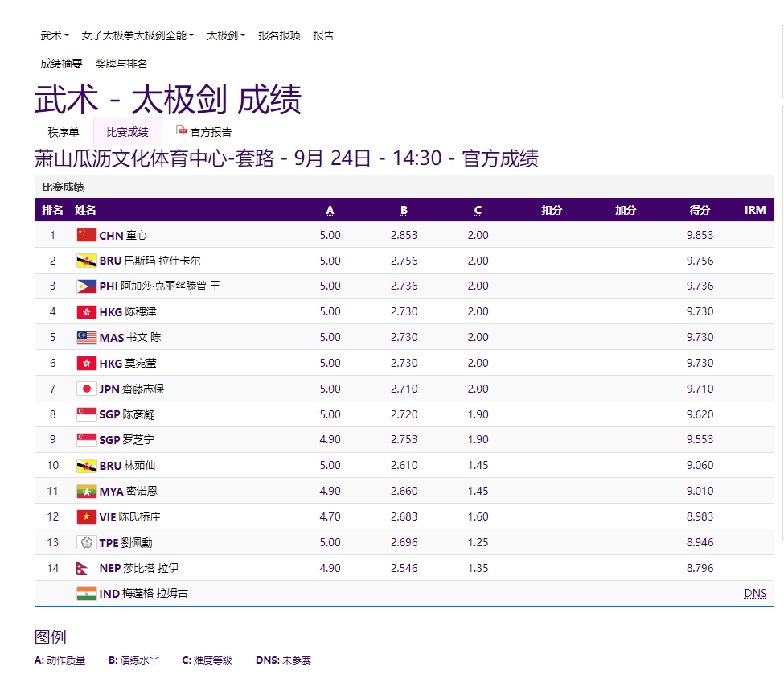This screenshot has height=679, width=784.
Task: Click the Brunei flag next to 巴斯玛 拉什卡尔
Action: [86, 261]
